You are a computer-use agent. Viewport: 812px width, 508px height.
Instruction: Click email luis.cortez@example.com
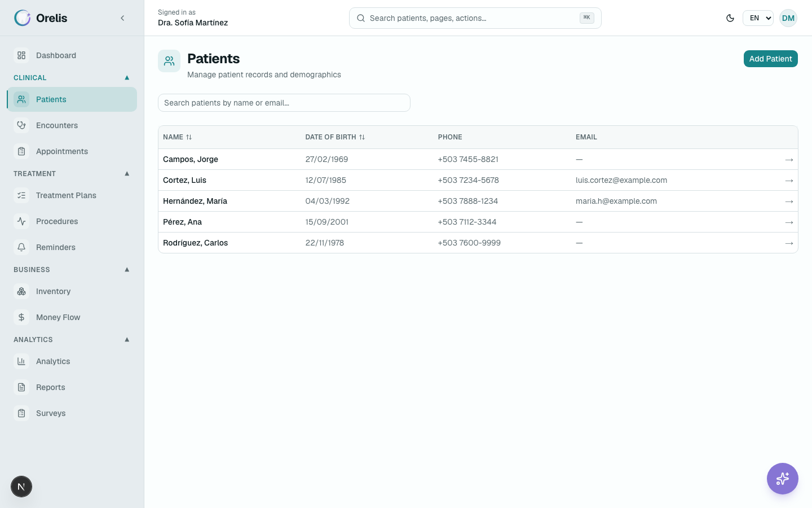621,180
